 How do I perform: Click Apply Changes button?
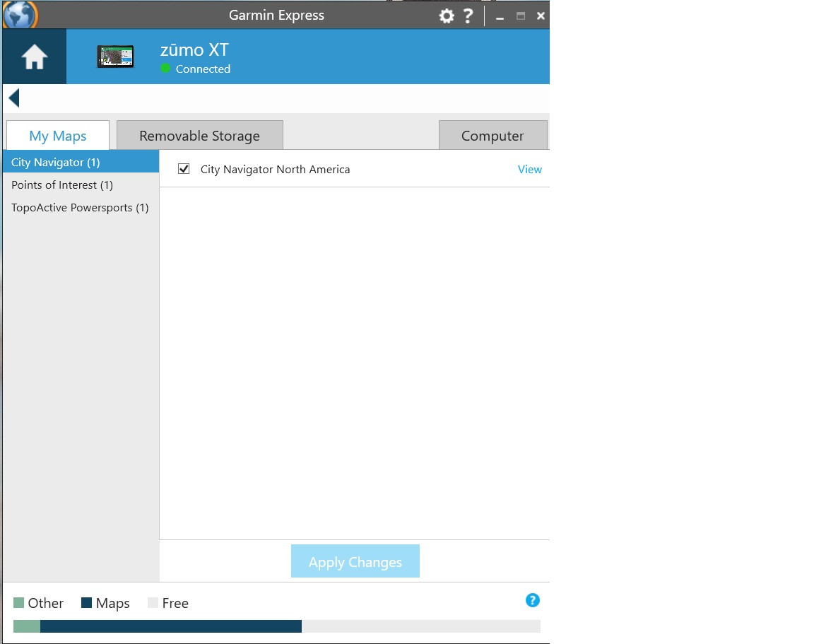[355, 561]
